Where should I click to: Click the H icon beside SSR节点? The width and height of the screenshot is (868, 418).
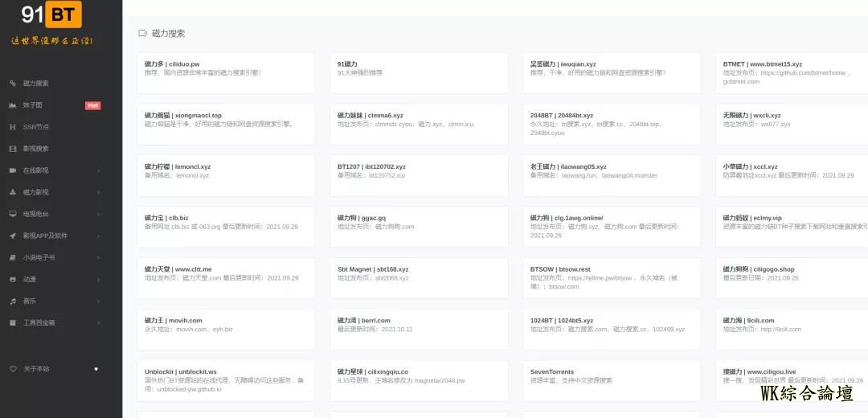click(x=13, y=127)
